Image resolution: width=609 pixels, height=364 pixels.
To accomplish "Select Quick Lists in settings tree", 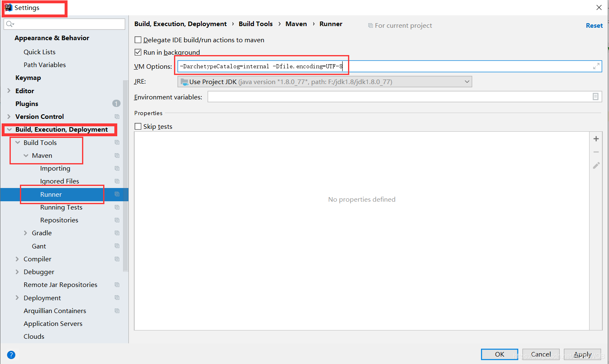I will [x=39, y=52].
